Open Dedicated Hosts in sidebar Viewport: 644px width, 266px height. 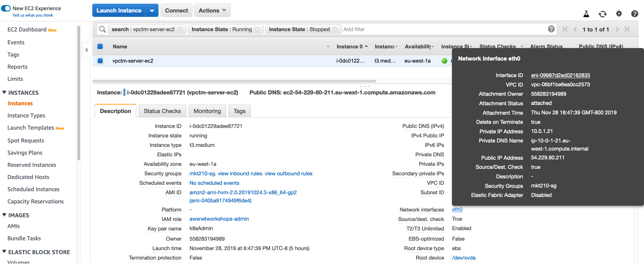(x=28, y=177)
